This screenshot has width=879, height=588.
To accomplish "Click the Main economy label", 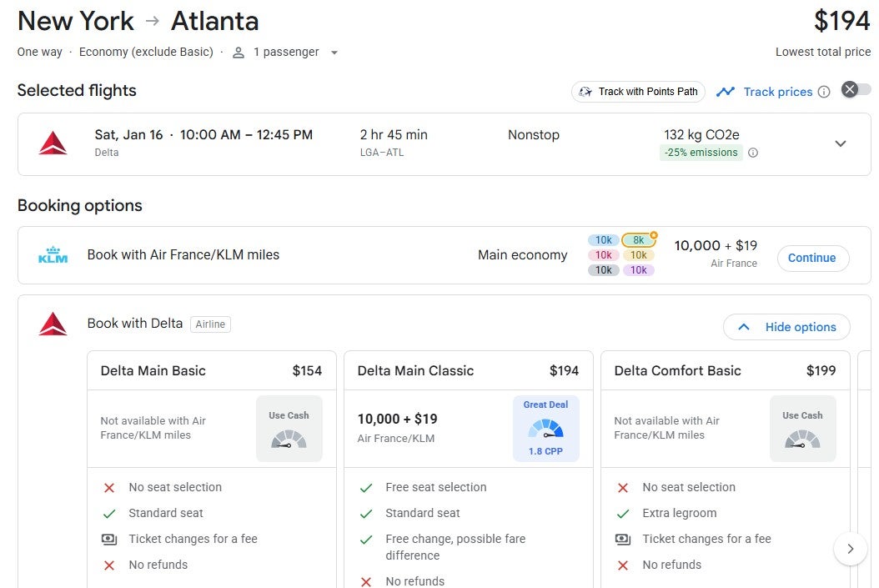I will tap(522, 255).
